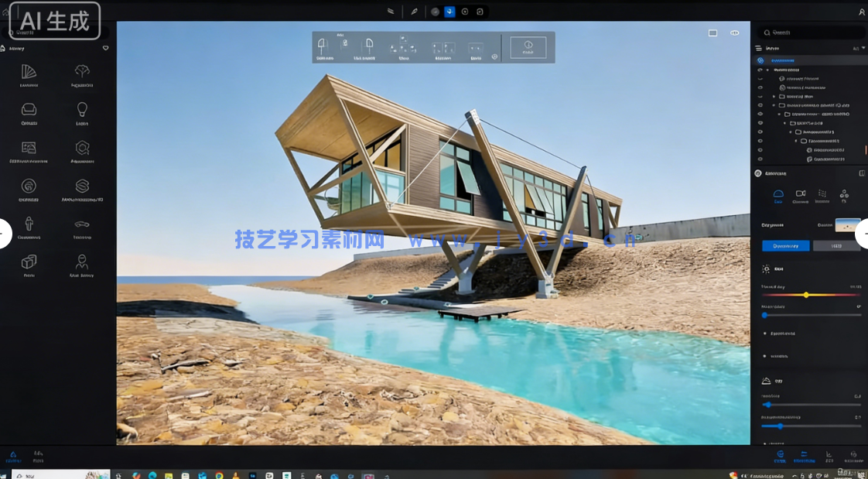Open the favorites heart icon in the asset panel

pos(105,48)
